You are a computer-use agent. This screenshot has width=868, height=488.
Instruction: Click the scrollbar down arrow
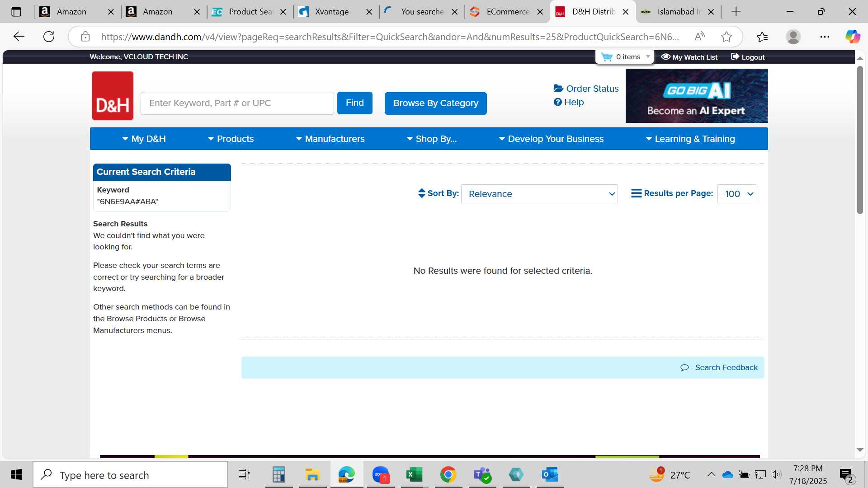tap(860, 450)
